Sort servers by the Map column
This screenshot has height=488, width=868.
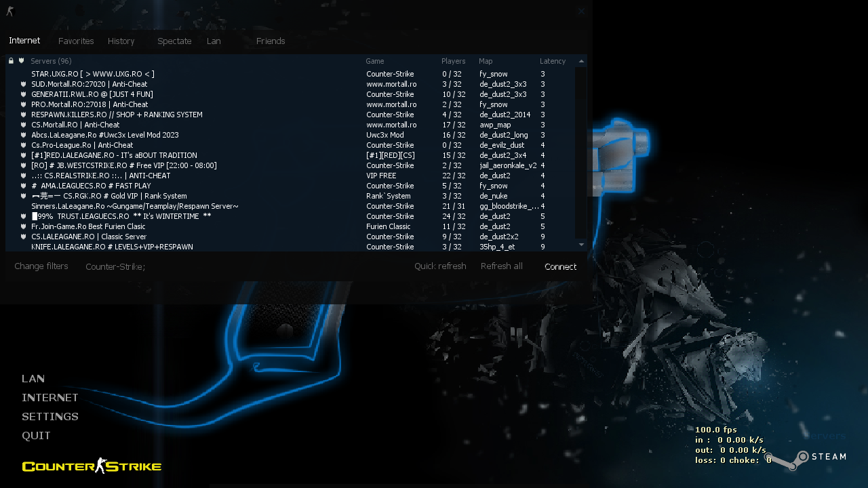[486, 61]
